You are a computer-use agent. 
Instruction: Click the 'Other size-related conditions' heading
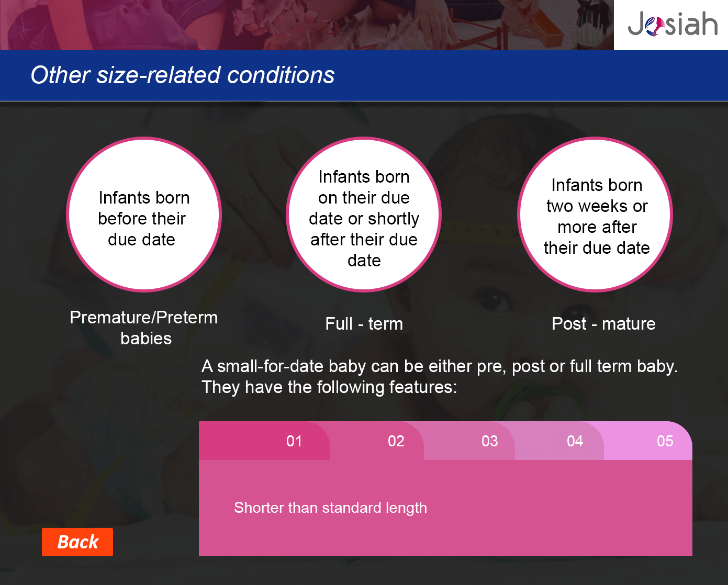point(183,75)
